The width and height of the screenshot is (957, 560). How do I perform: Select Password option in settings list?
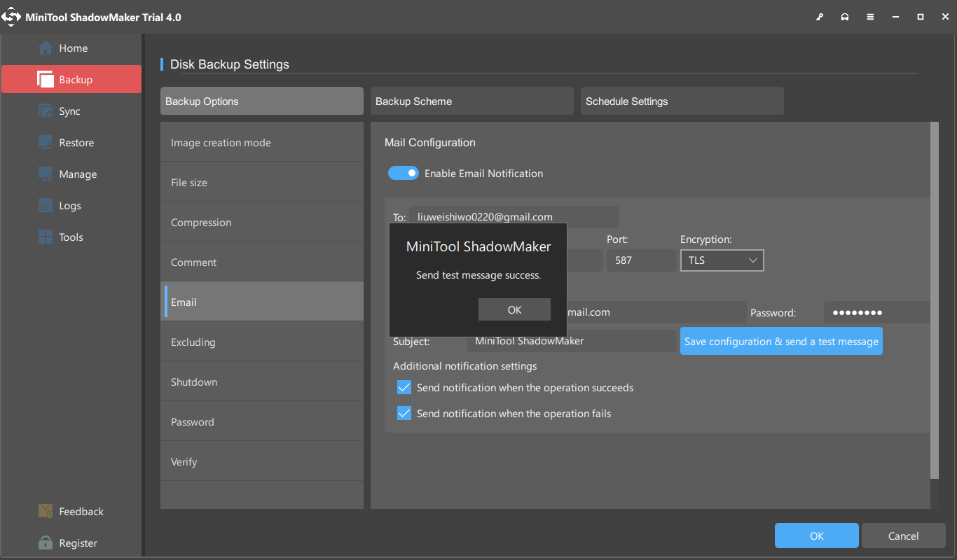(x=262, y=421)
